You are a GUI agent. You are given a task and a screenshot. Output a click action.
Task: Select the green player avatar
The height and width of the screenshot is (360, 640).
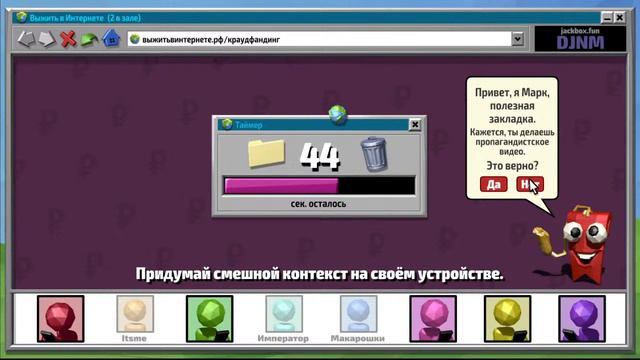point(209,319)
